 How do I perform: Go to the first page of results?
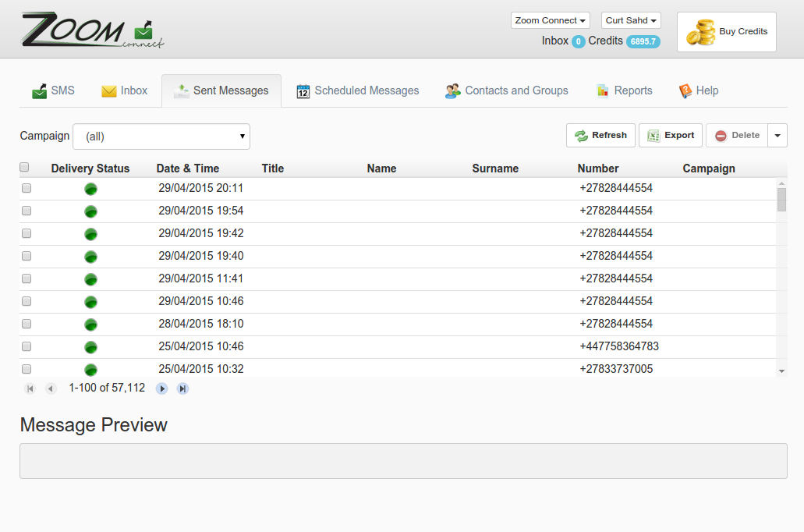(x=30, y=388)
